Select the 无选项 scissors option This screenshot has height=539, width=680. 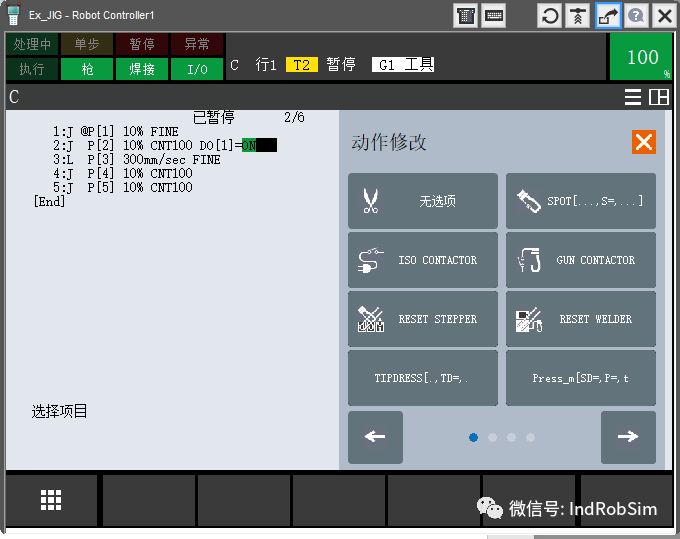[x=422, y=201]
